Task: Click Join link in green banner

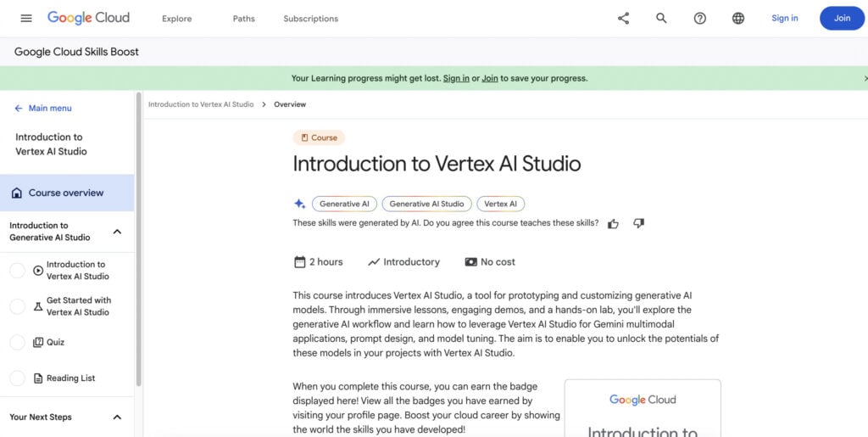Action: pyautogui.click(x=489, y=79)
